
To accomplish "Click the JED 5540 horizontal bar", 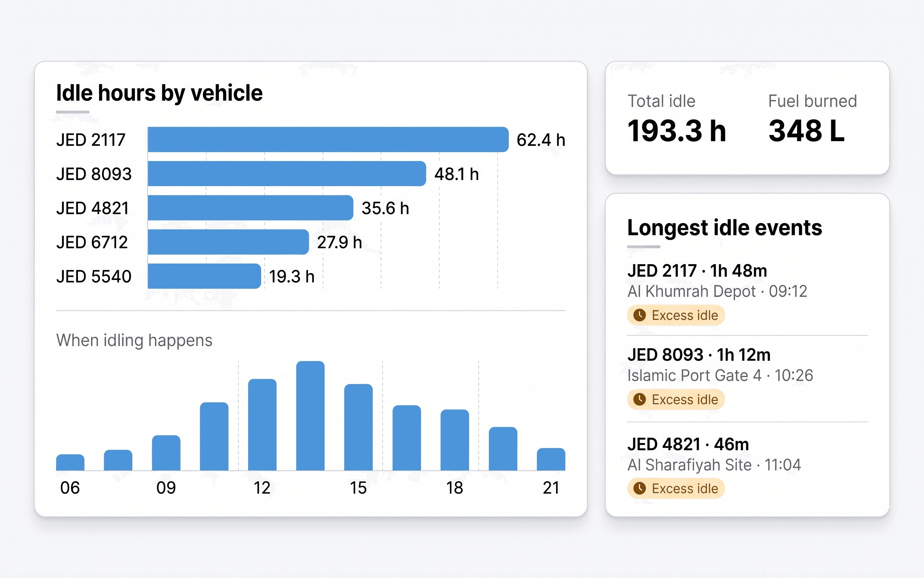I will [x=205, y=276].
